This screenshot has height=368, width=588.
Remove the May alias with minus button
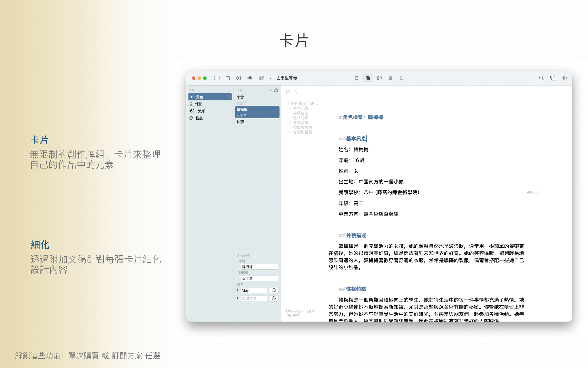coord(274,290)
